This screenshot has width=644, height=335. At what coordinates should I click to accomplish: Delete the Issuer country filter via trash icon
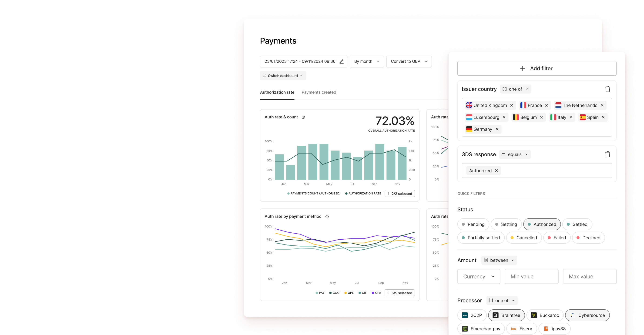607,89
